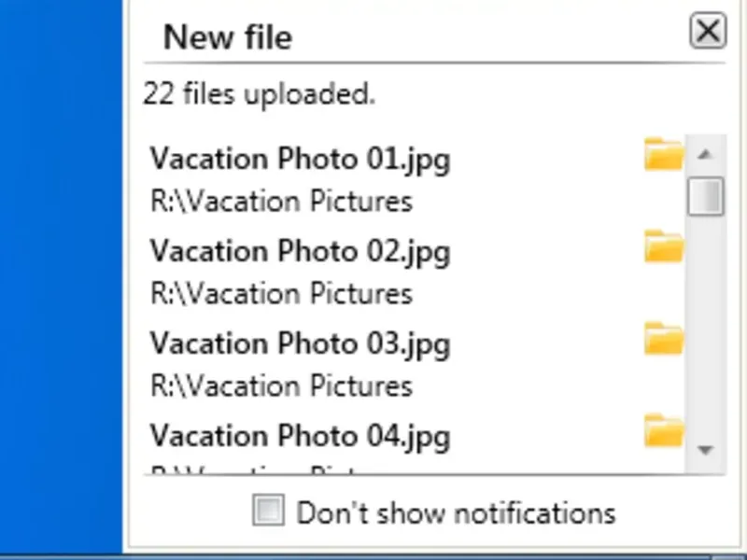This screenshot has width=747, height=560.
Task: Click the R:\Vacation Pictures path under Photo 02
Action: click(x=281, y=294)
